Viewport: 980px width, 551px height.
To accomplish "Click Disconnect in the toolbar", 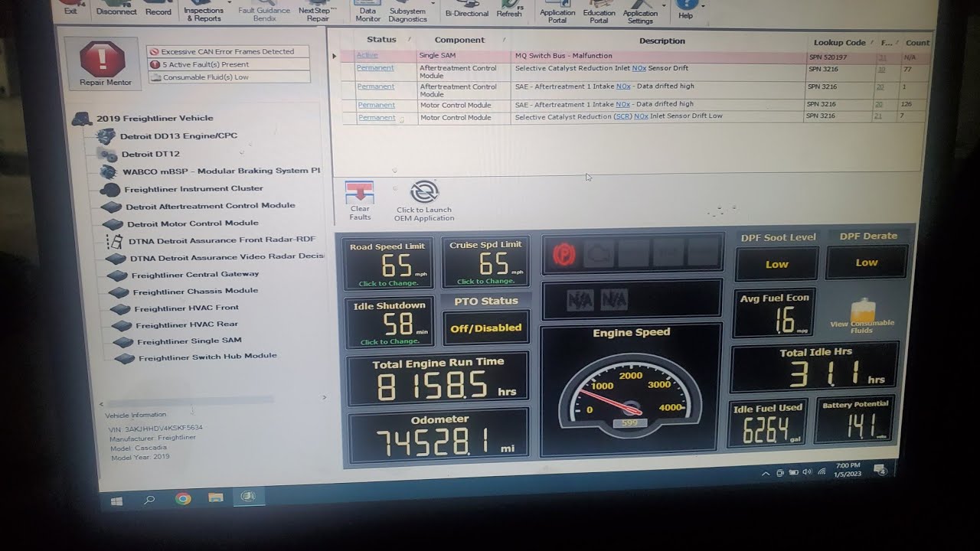I will 116,9.
